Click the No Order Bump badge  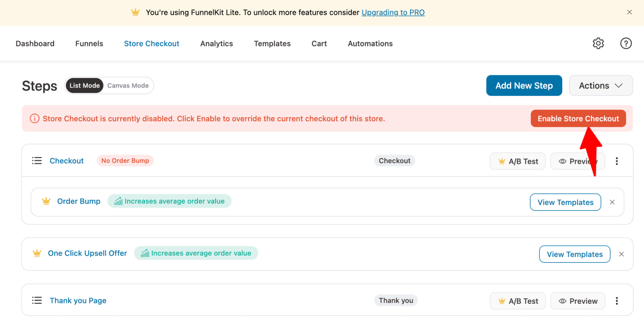tap(125, 161)
